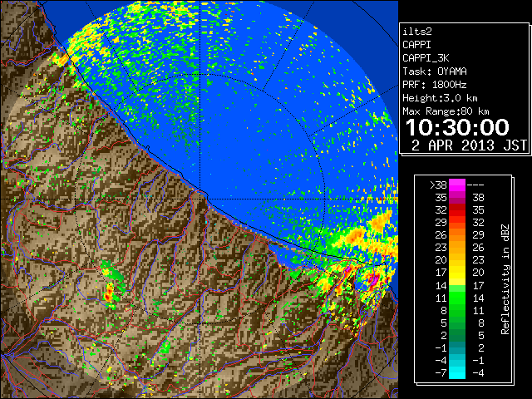Click the Max Range:80 km text
This screenshot has width=532, height=399.
[x=446, y=111]
